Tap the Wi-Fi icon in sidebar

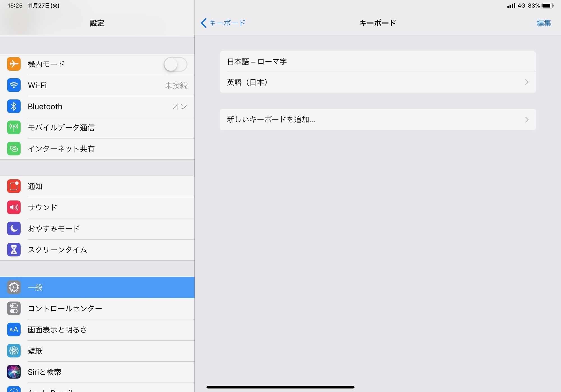14,85
